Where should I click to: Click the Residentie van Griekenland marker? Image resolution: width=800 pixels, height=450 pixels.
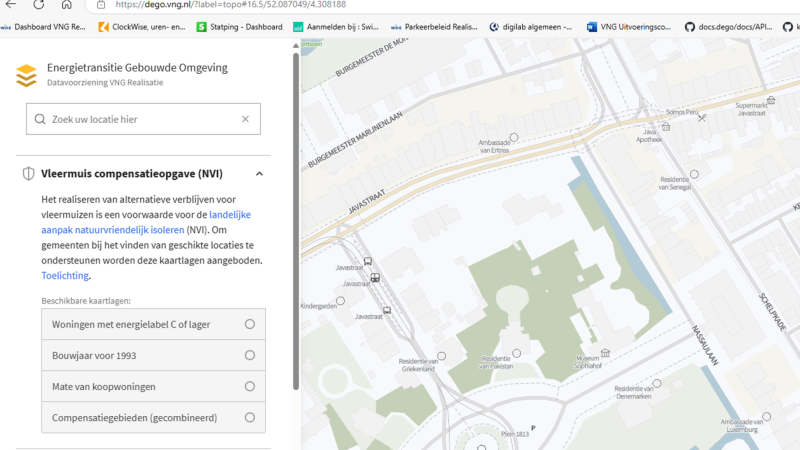[x=442, y=356]
